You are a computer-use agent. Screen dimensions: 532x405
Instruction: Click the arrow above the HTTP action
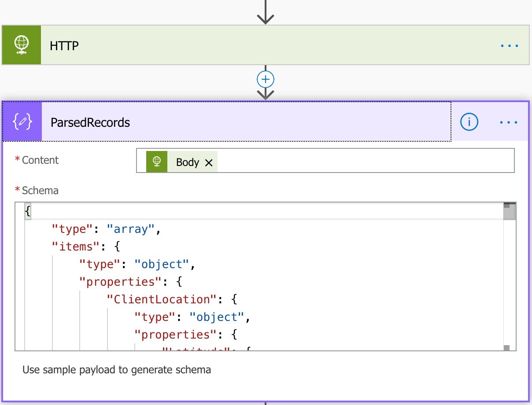click(265, 12)
